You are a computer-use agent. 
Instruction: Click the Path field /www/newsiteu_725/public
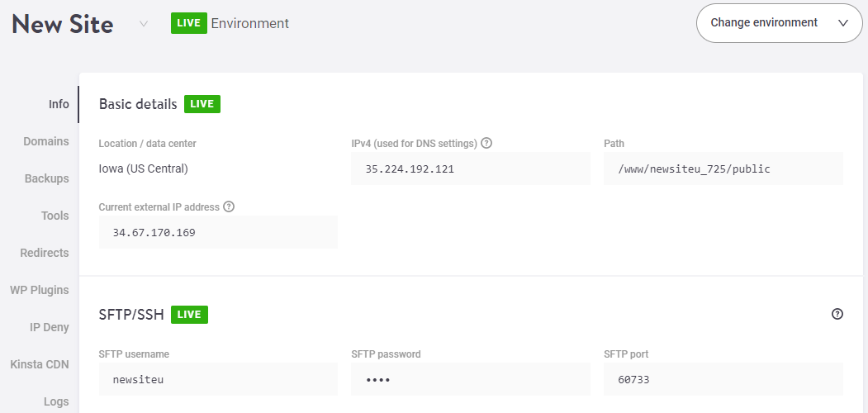pyautogui.click(x=723, y=169)
